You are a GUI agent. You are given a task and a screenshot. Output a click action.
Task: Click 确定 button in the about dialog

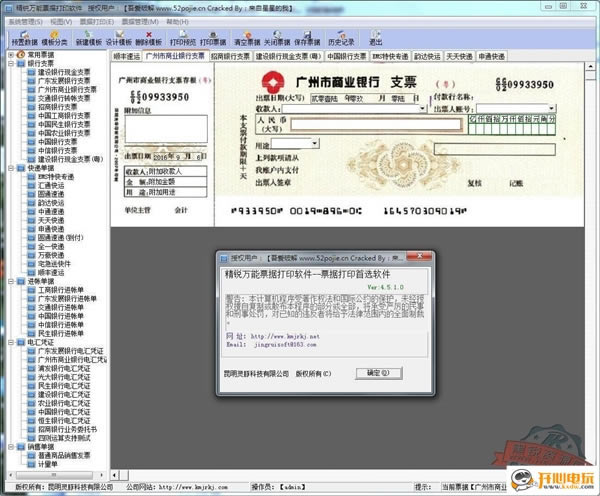(378, 373)
